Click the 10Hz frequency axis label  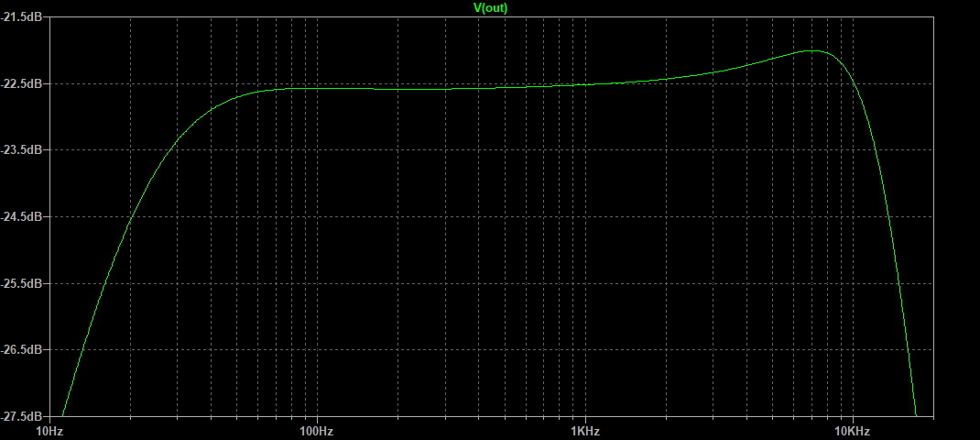tap(50, 431)
